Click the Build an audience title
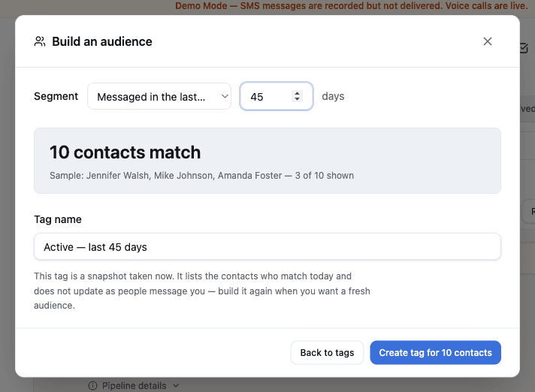The image size is (535, 392). coord(102,41)
